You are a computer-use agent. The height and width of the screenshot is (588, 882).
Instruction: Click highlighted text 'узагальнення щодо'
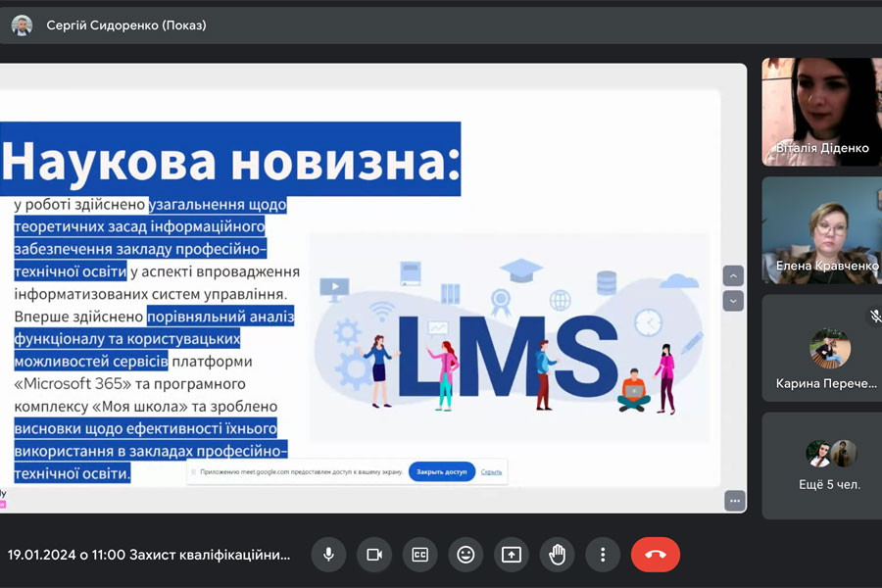coord(218,204)
